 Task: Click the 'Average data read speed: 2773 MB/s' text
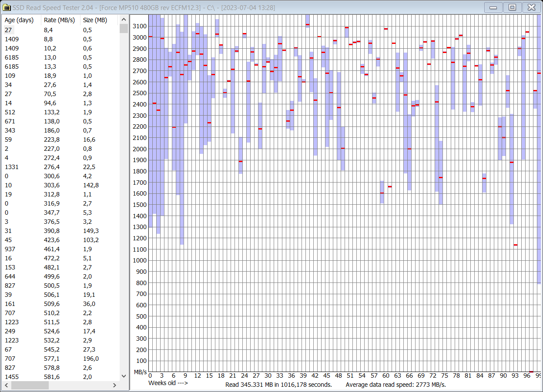[x=396, y=385]
